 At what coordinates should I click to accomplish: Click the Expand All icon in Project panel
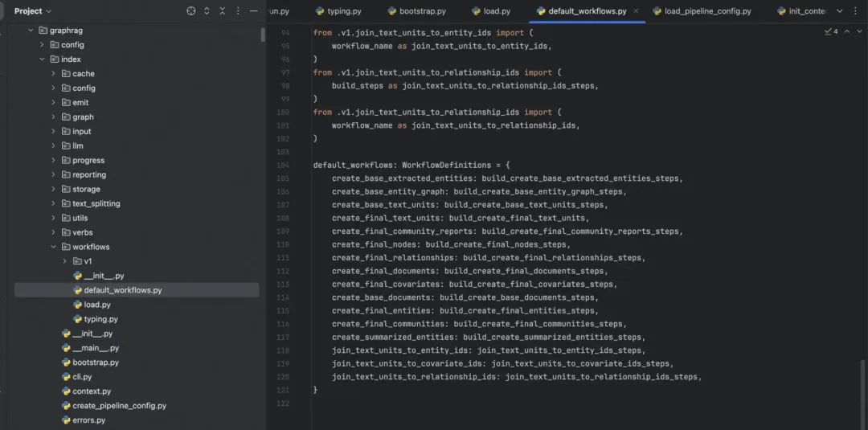coord(207,11)
